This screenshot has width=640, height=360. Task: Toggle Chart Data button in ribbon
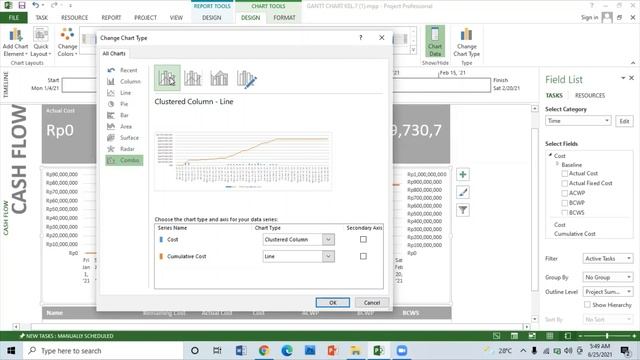pos(435,42)
